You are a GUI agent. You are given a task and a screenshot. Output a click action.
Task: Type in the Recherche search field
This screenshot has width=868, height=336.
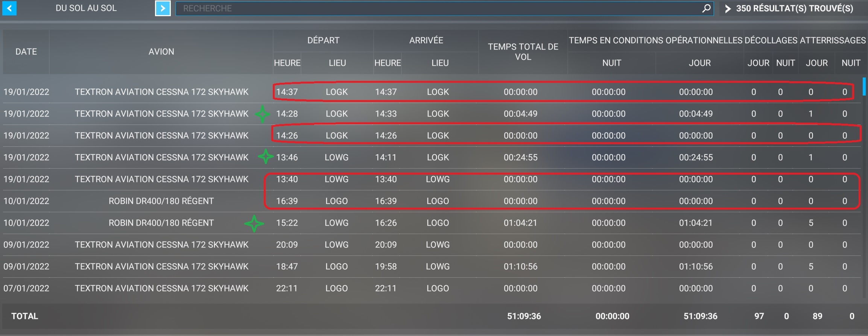[436, 8]
